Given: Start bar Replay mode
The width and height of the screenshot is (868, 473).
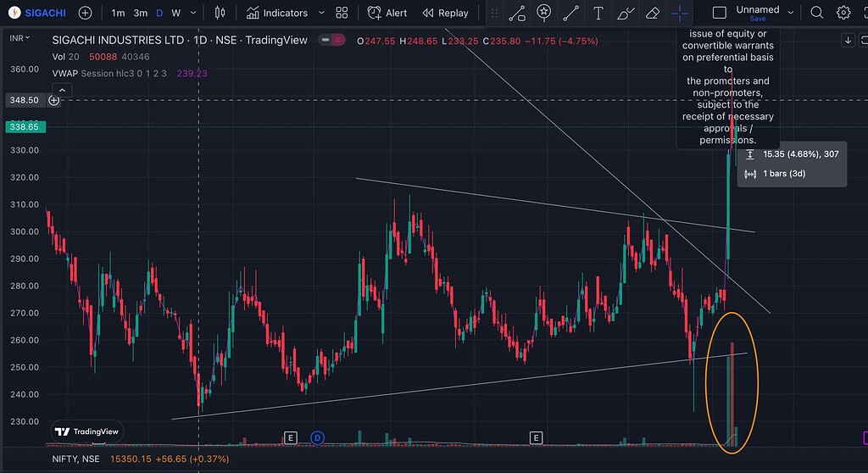Looking at the screenshot, I should (x=445, y=13).
